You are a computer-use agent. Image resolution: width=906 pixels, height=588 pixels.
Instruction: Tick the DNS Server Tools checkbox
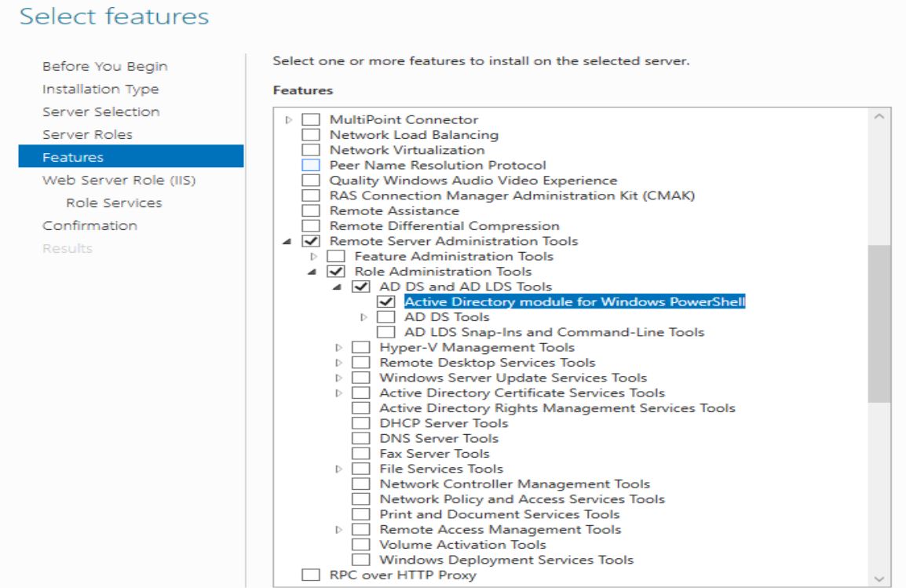361,438
